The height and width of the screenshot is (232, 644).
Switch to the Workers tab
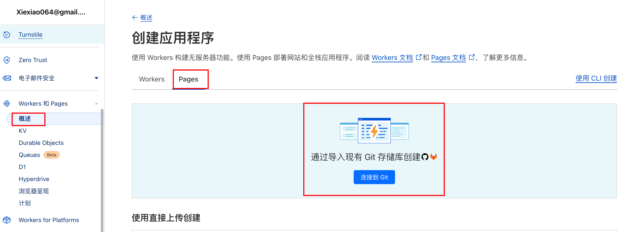pos(152,79)
